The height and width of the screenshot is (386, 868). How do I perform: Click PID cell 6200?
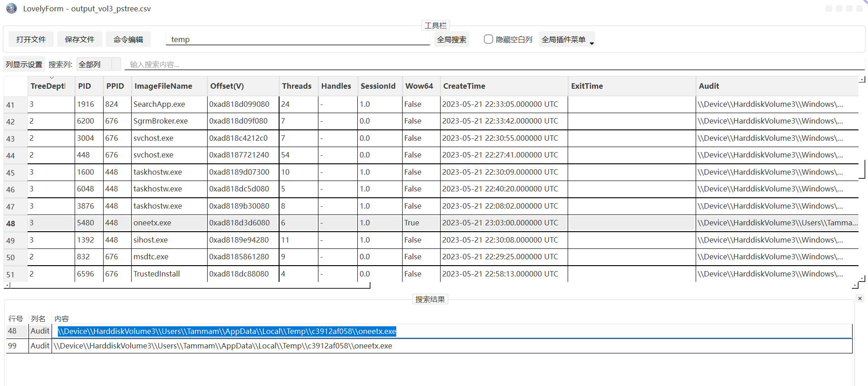(x=89, y=121)
